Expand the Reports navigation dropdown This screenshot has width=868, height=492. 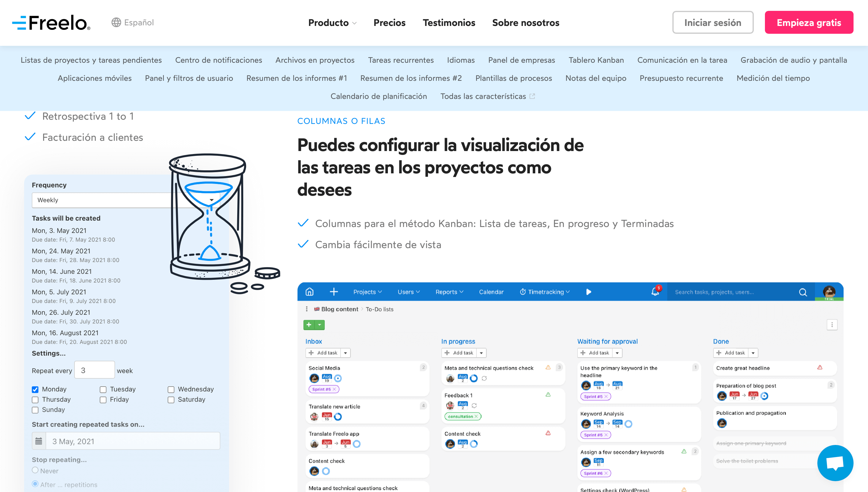pos(448,292)
